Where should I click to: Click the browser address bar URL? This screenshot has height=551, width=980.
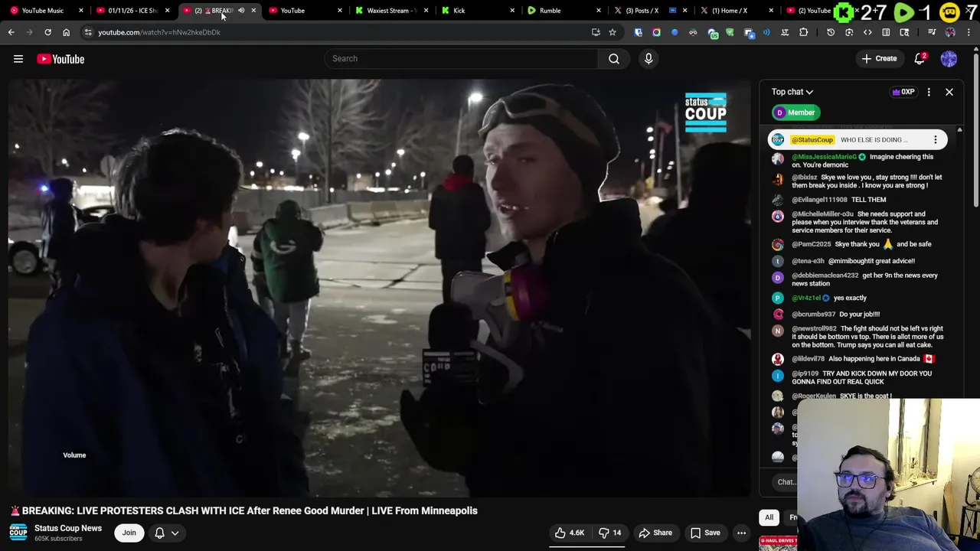click(x=159, y=32)
